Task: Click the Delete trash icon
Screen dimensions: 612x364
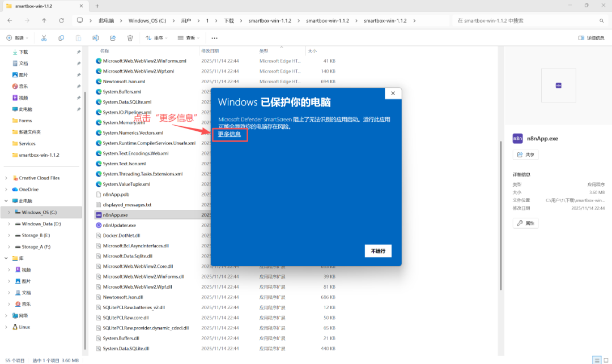Action: [x=130, y=38]
